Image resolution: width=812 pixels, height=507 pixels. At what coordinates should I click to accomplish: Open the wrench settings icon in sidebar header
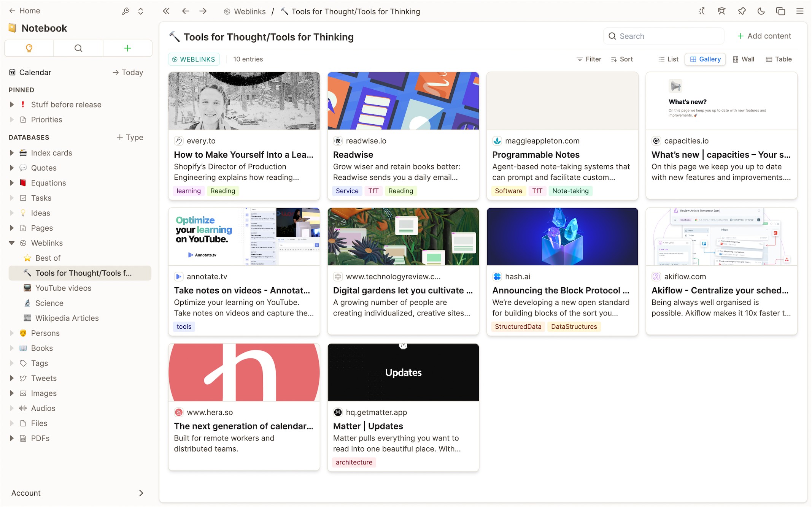click(x=126, y=11)
